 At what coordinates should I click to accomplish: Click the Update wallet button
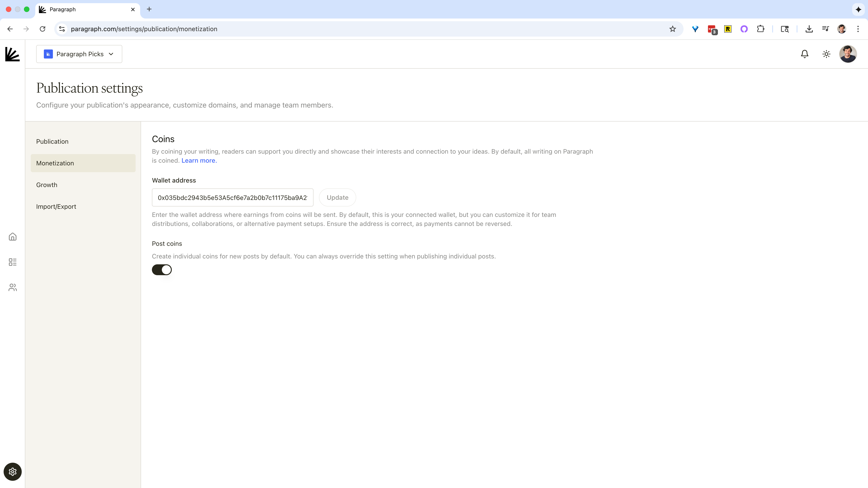[337, 197]
